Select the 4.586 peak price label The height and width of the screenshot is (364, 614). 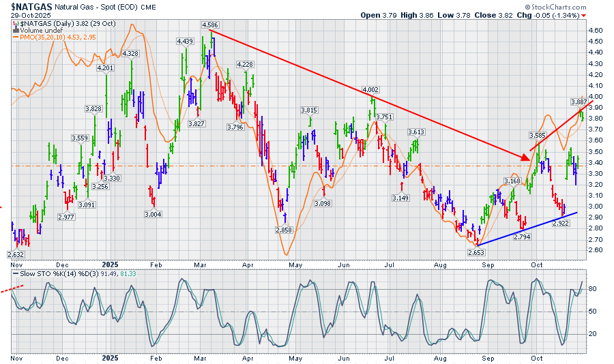(x=209, y=25)
